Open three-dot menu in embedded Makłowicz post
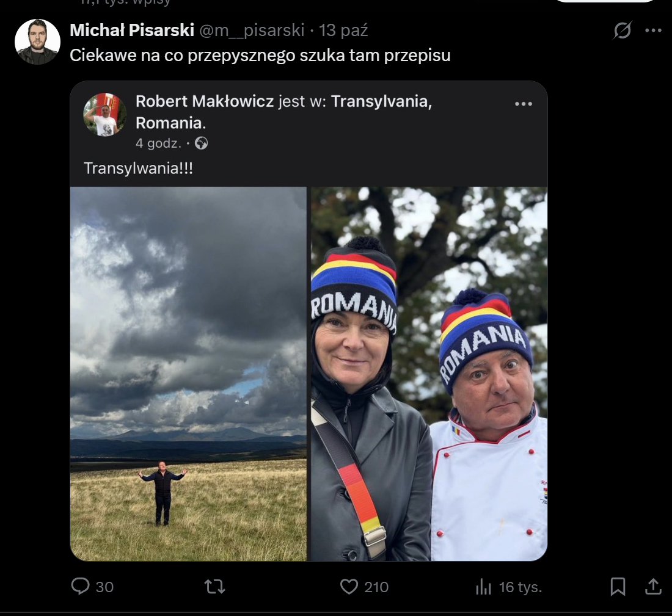The height and width of the screenshot is (616, 672). point(523,104)
